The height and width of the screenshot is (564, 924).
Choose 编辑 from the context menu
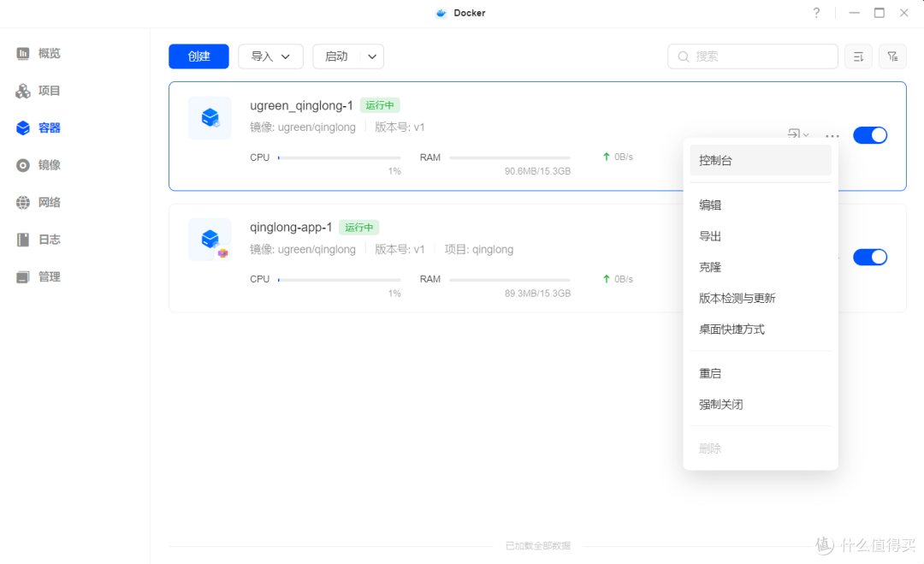[761, 205]
